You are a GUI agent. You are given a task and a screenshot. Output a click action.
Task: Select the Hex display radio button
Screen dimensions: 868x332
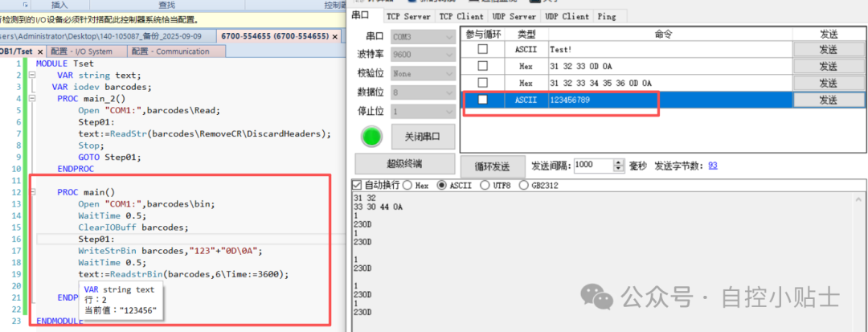click(407, 186)
